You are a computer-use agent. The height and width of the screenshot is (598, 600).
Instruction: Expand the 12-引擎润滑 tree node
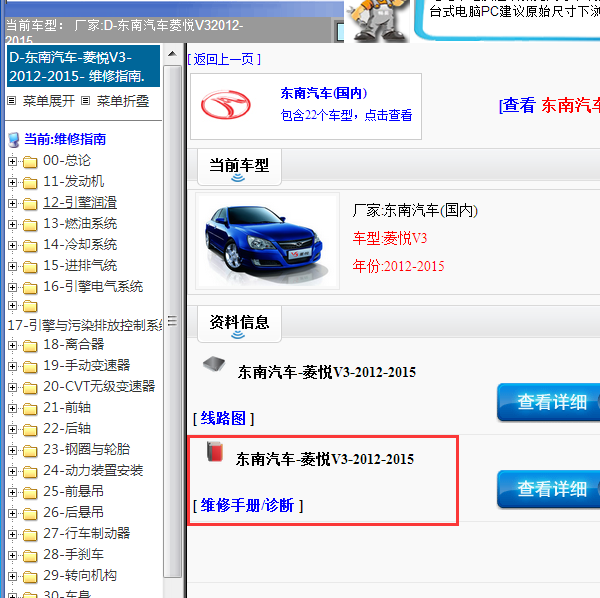pos(12,204)
